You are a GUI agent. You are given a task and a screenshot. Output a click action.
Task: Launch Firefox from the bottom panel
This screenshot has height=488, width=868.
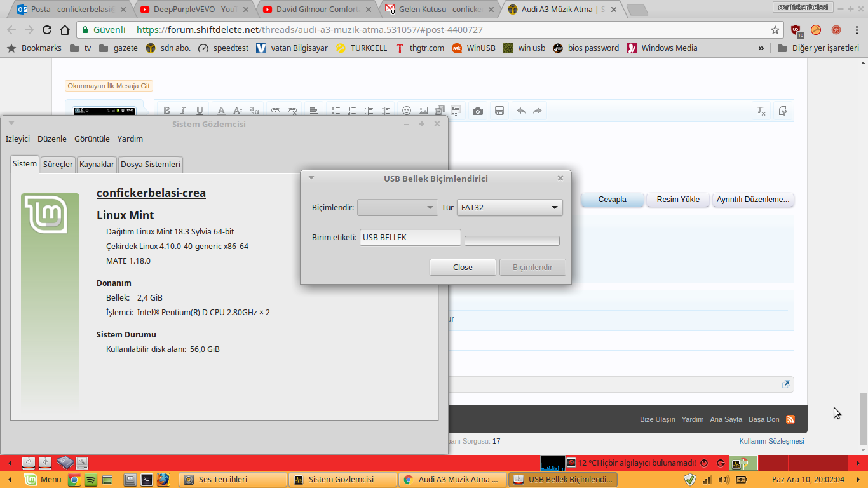click(163, 480)
